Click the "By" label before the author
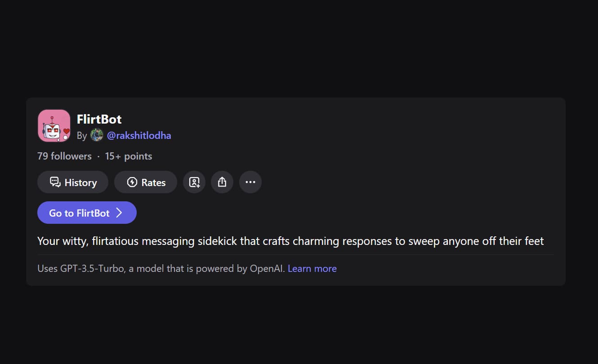 [x=82, y=135]
